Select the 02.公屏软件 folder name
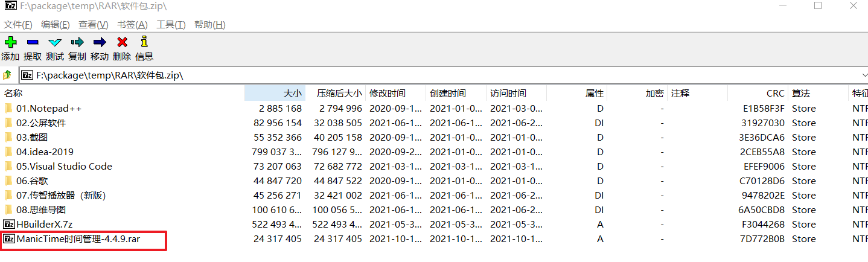The height and width of the screenshot is (262, 868). point(41,123)
